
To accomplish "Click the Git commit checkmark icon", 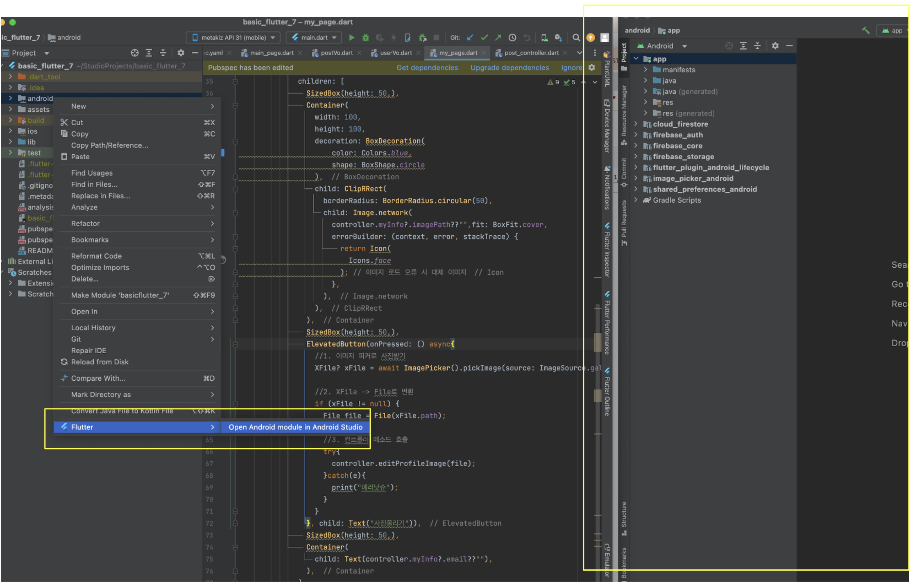I will (484, 38).
